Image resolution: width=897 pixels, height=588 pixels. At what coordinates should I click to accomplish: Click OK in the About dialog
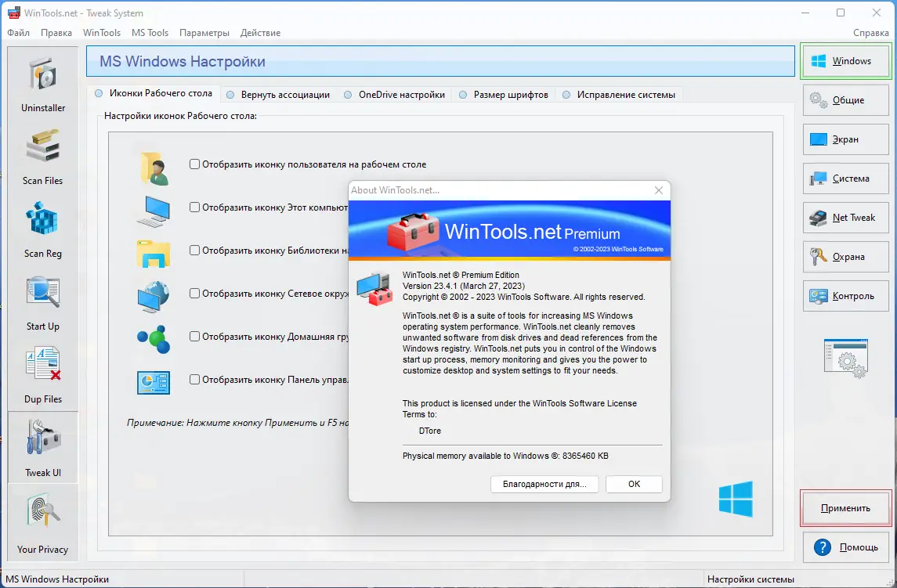634,484
